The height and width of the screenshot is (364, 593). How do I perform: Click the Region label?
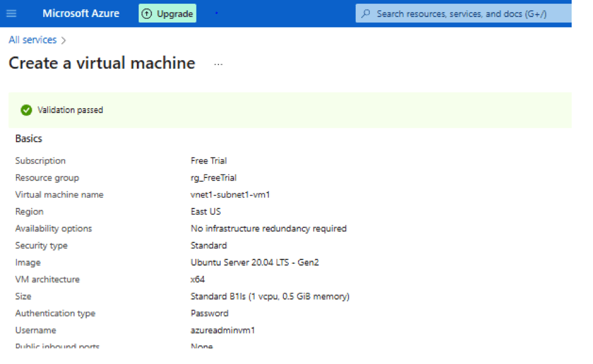pyautogui.click(x=30, y=211)
